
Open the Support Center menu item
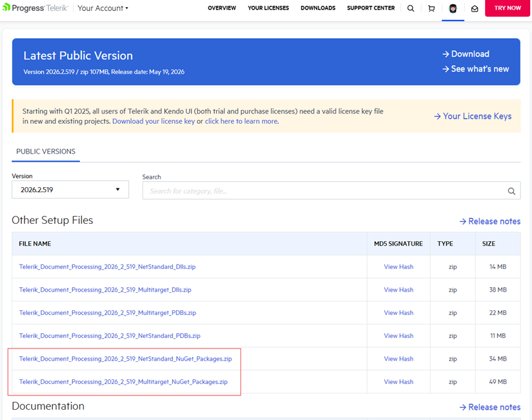coord(371,8)
